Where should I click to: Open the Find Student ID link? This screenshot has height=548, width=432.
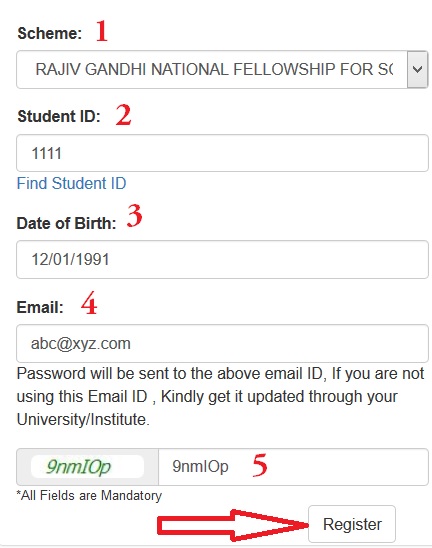pyautogui.click(x=72, y=183)
